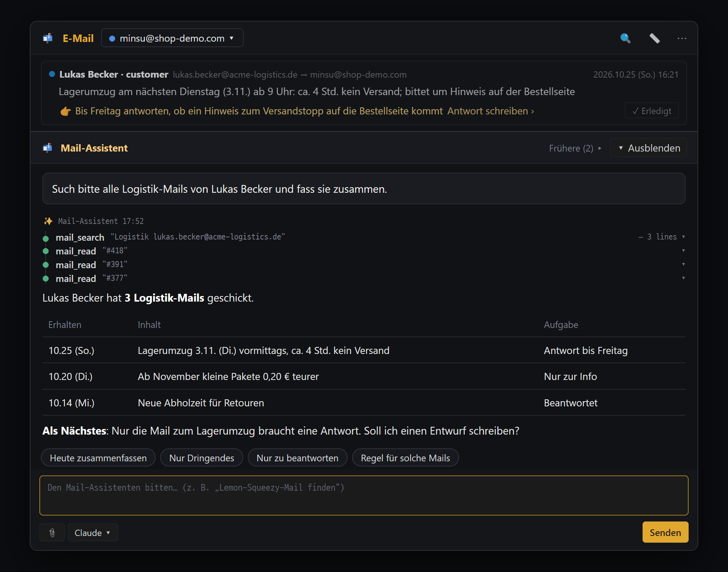The image size is (728, 572).
Task: Open the Lukas Becker · customer email
Action: point(364,93)
